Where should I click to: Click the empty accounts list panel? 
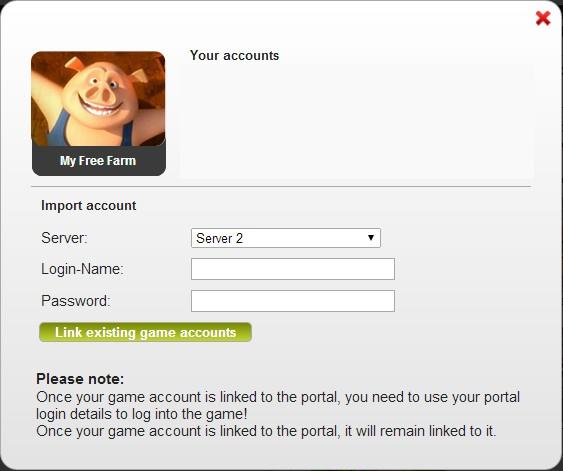click(x=356, y=120)
